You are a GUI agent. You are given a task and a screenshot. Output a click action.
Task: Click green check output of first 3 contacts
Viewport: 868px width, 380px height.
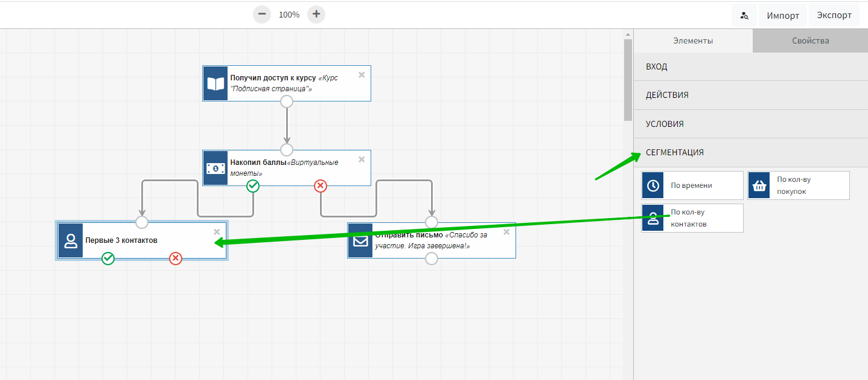click(x=108, y=259)
